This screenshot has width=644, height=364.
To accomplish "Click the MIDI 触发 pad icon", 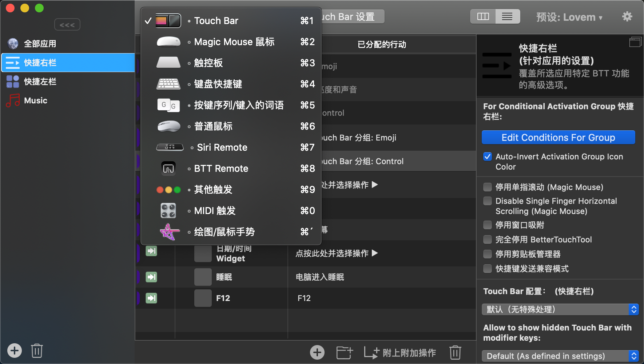I will pos(168,211).
